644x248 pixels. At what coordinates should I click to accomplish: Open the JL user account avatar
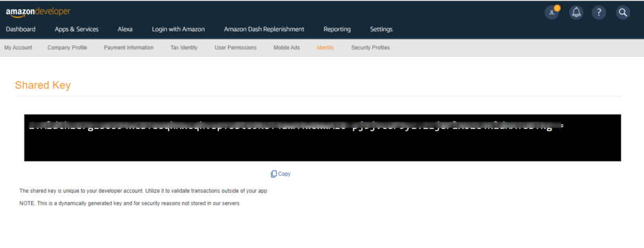[552, 13]
